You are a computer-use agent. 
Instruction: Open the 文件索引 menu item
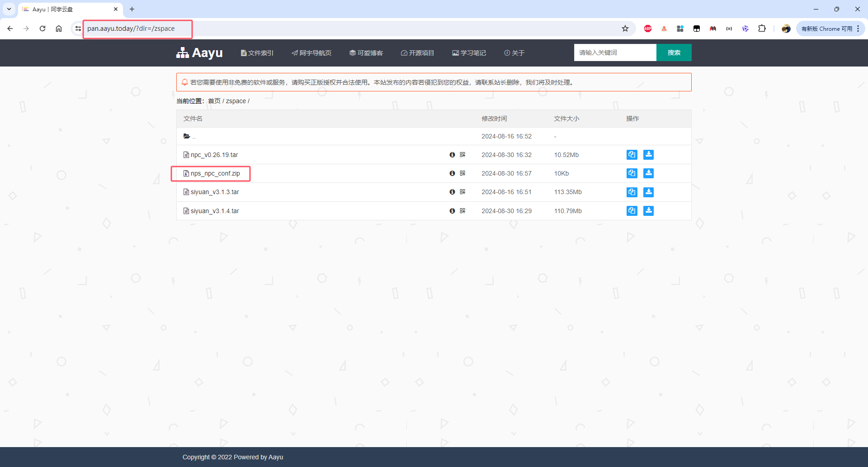(x=257, y=53)
